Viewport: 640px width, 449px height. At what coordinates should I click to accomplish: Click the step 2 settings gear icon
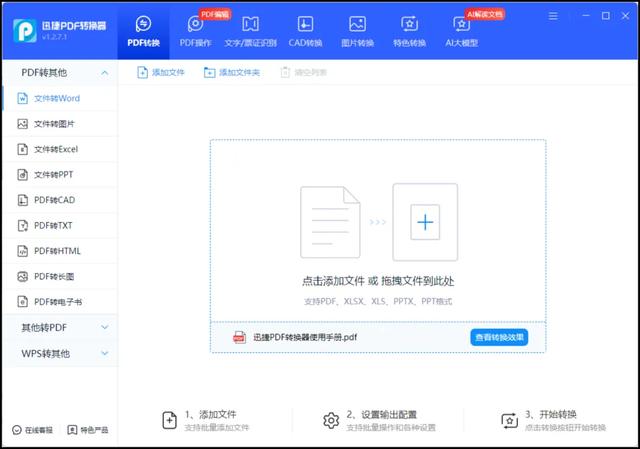tap(331, 420)
